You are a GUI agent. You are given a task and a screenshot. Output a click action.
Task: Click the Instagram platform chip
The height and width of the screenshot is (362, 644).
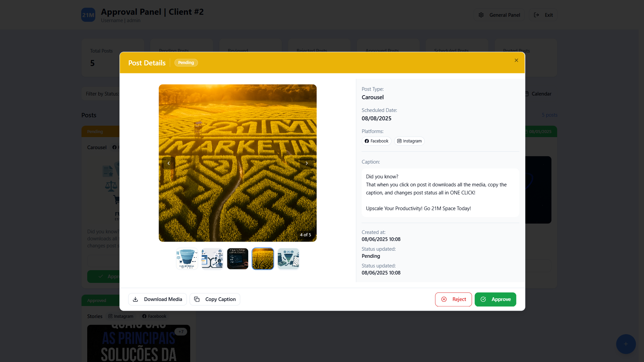click(409, 141)
